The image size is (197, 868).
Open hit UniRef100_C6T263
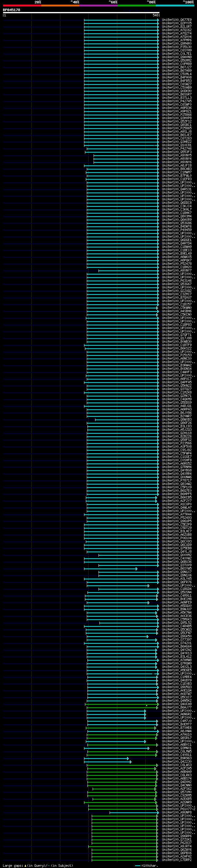(176, 139)
